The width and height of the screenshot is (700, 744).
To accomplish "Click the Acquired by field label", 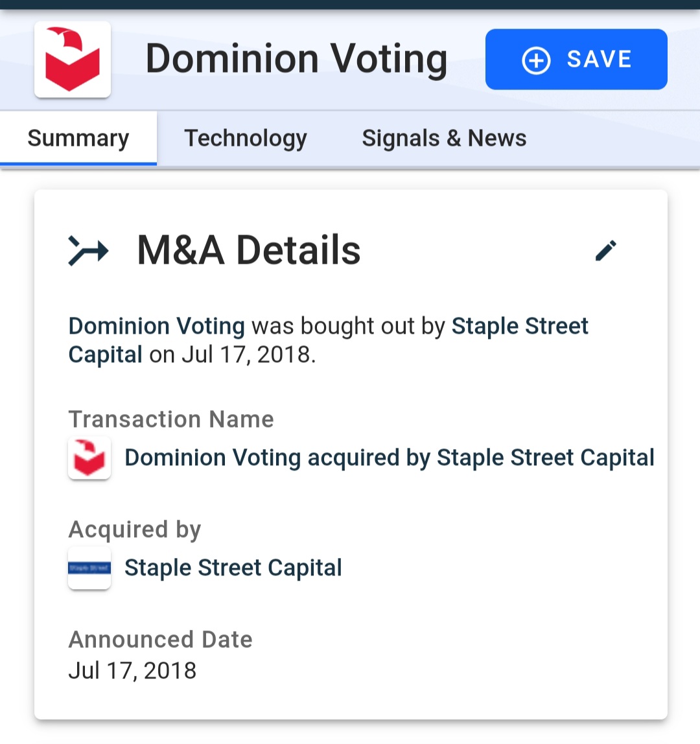I will 135,529.
